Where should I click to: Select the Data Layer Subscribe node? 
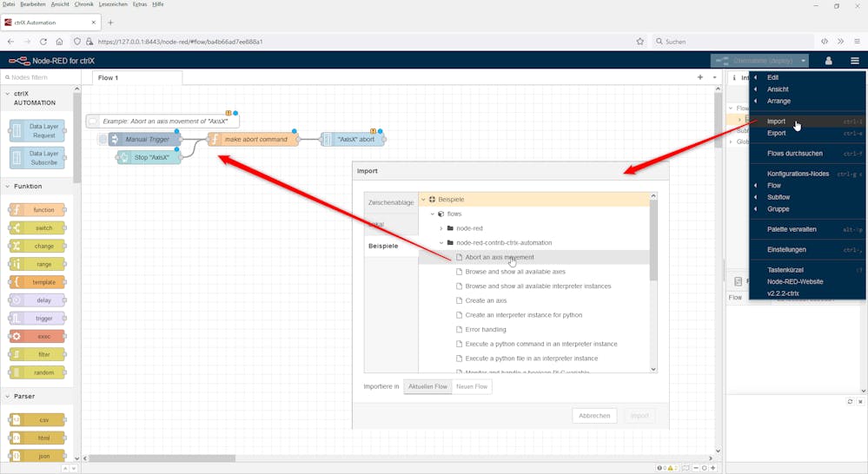point(37,158)
